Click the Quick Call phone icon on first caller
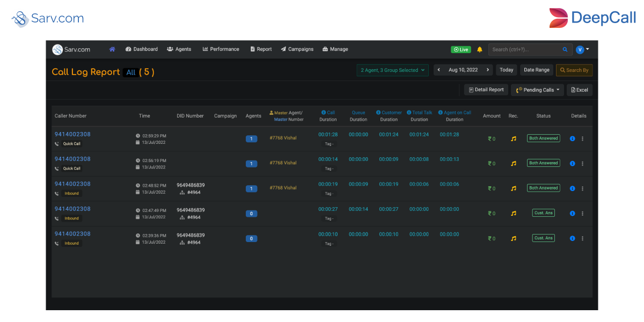644x322 pixels. coord(55,144)
